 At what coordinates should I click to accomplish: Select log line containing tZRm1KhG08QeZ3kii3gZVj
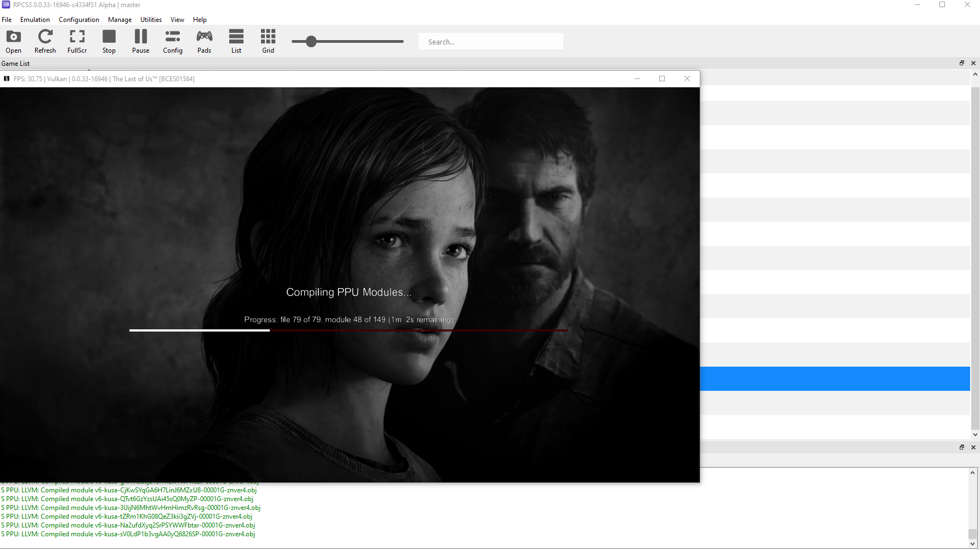(x=127, y=517)
